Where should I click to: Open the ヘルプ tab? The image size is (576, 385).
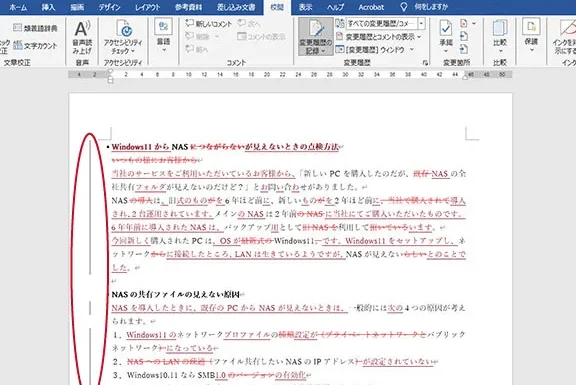point(335,7)
